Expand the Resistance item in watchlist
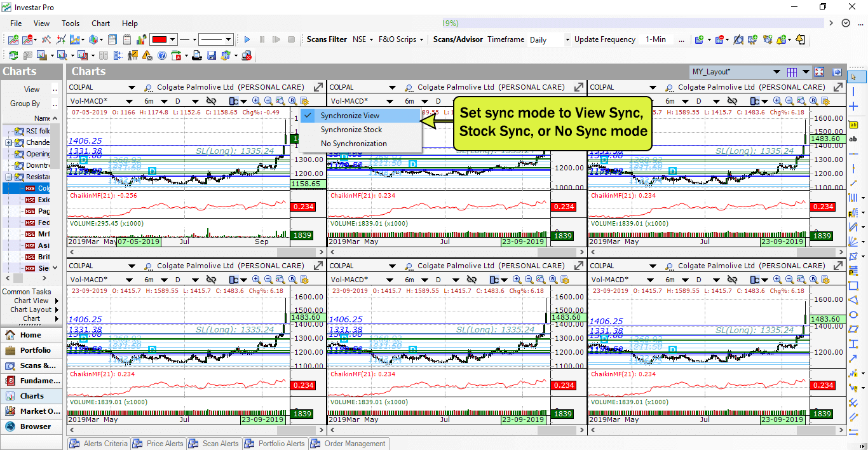868x450 pixels. pos(8,177)
